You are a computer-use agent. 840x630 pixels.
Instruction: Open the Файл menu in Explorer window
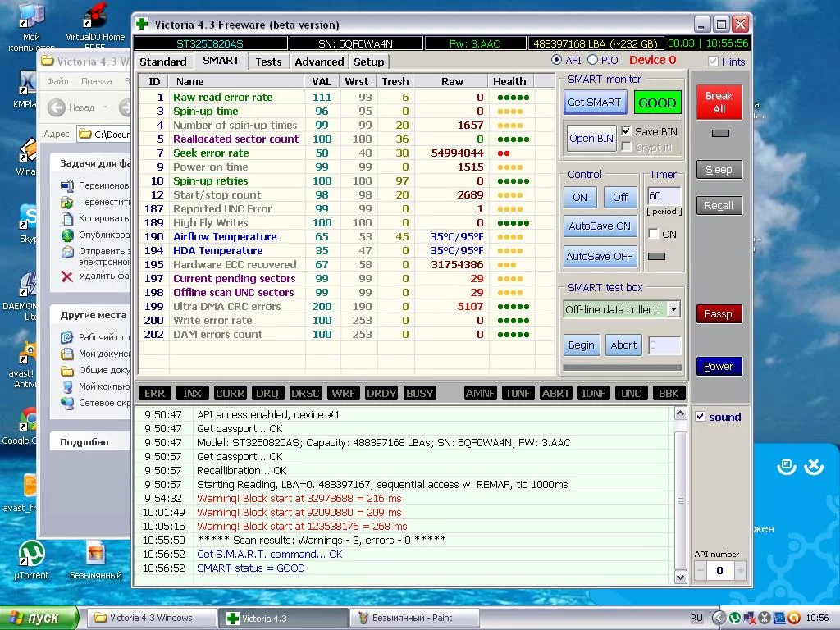57,81
